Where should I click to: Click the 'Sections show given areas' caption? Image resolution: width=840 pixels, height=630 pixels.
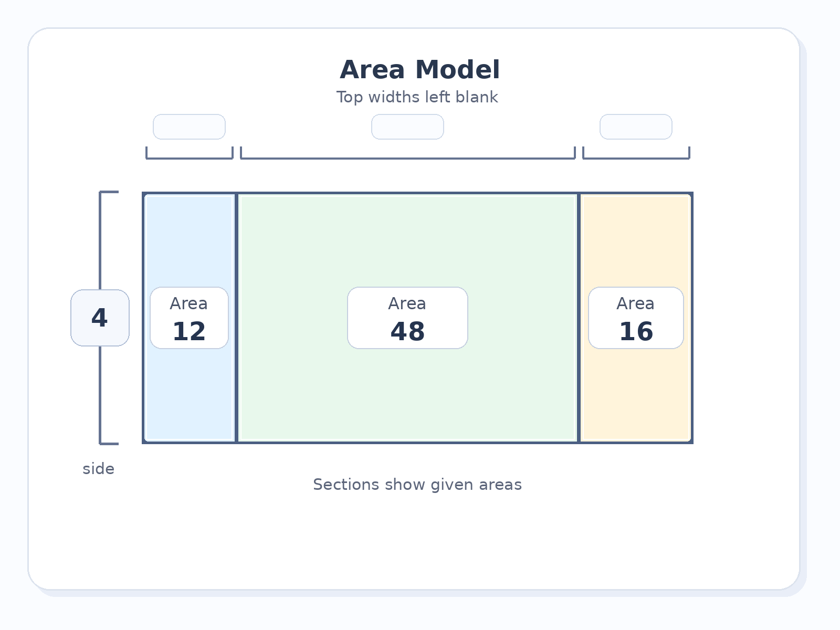(417, 484)
